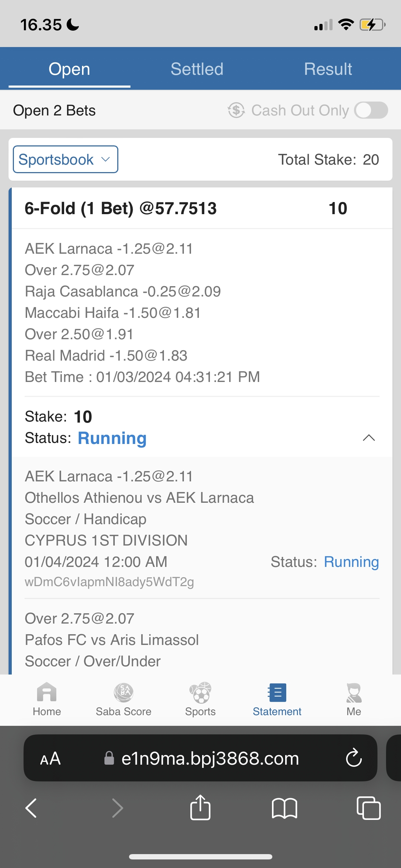Go to Sports section icon
This screenshot has height=868, width=401.
pos(200,693)
